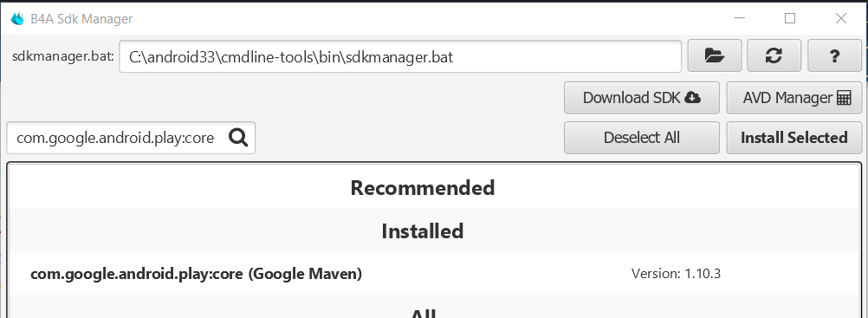868x318 pixels.
Task: Maximize the B4A Sdk Manager window
Action: point(790,18)
